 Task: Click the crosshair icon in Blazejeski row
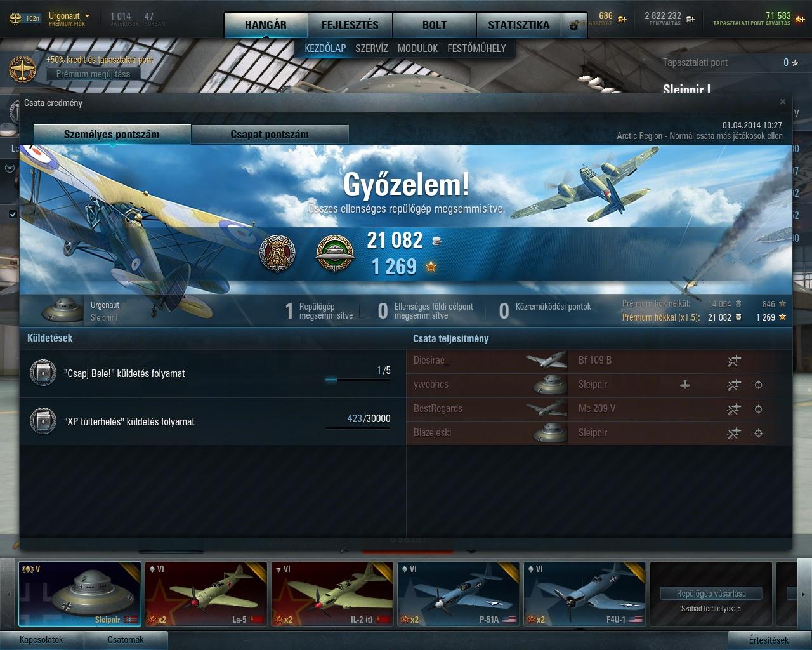[x=758, y=434]
